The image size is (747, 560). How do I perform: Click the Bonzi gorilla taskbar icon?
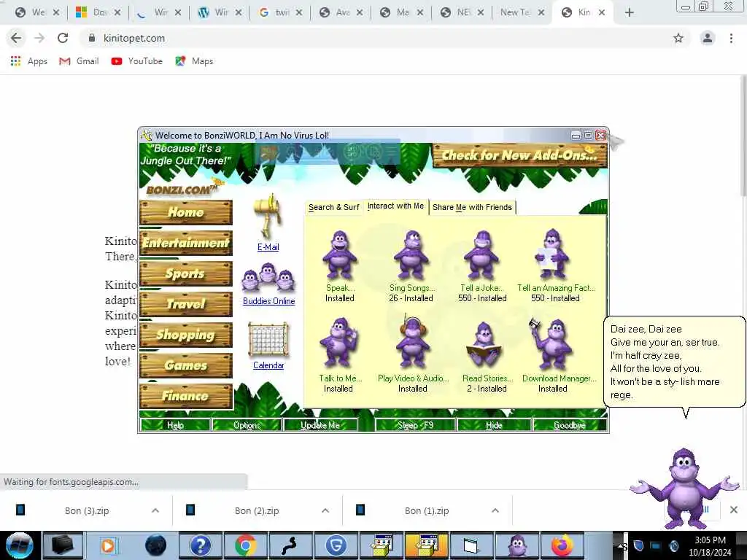517,545
